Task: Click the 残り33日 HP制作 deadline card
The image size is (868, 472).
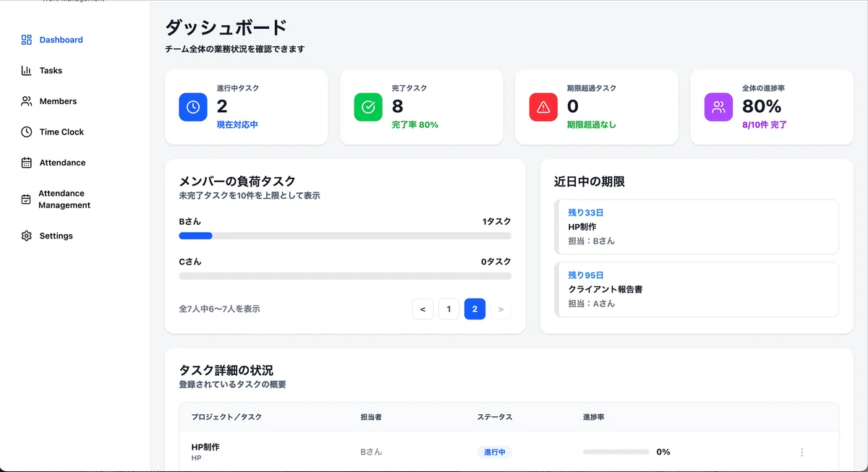Action: (x=697, y=227)
